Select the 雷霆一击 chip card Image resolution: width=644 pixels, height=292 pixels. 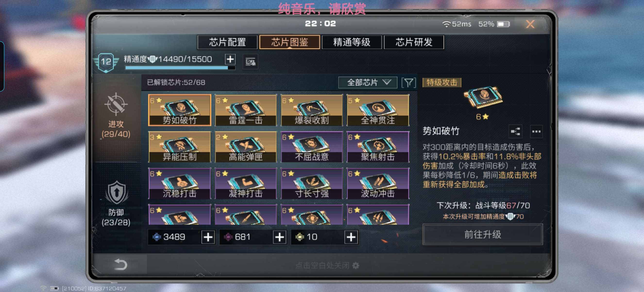tap(246, 110)
